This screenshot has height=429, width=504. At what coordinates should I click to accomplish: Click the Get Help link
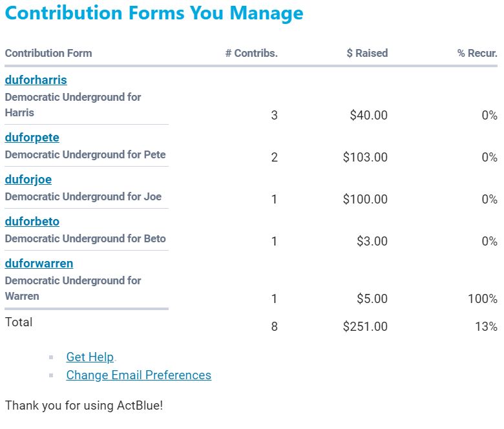(x=90, y=357)
